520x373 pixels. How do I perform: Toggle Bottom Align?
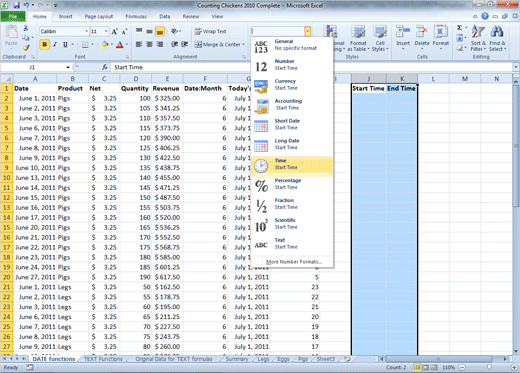point(160,31)
